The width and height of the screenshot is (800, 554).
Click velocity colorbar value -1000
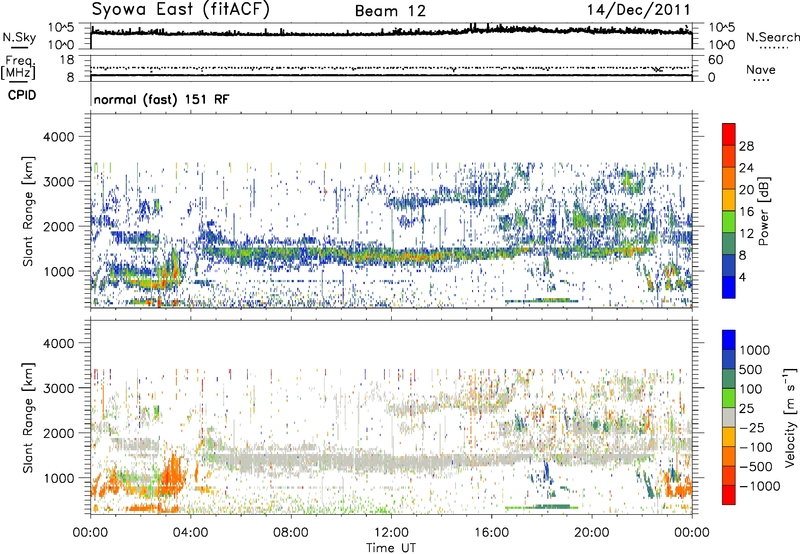click(760, 486)
